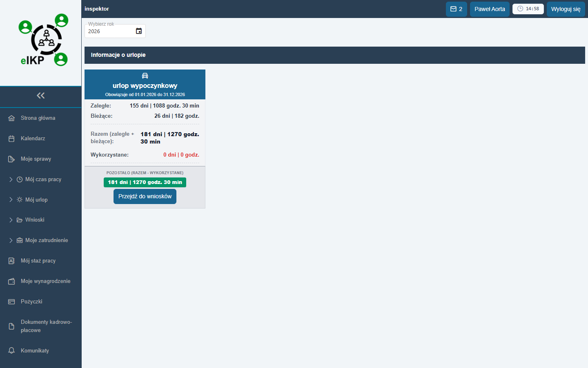Image resolution: width=588 pixels, height=368 pixels.
Task: Open Moje wynagrodzenie menu item
Action: (41, 281)
